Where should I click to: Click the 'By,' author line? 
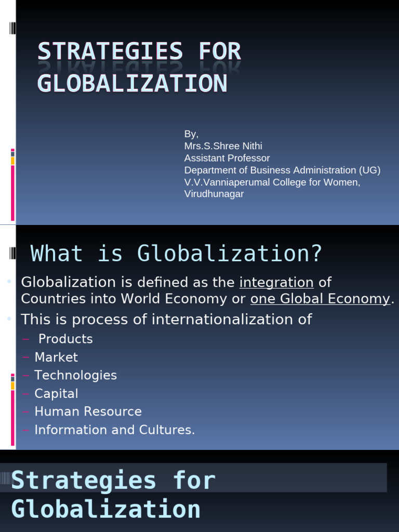click(x=191, y=134)
